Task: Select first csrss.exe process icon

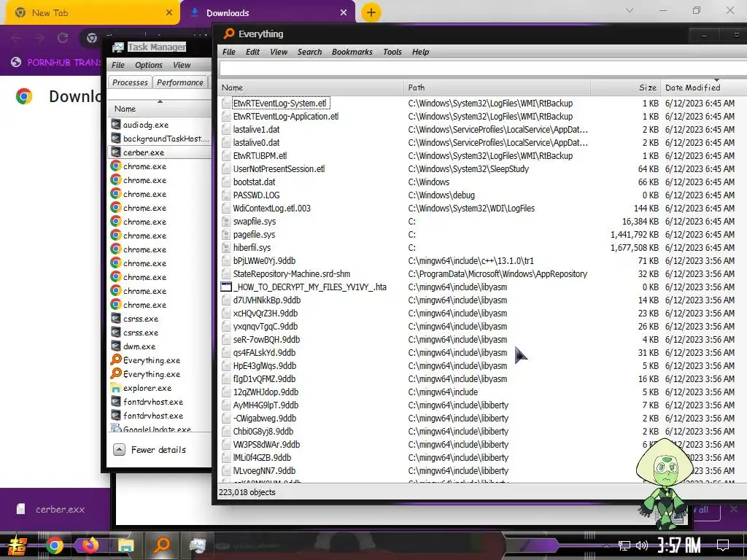Action: click(x=116, y=319)
